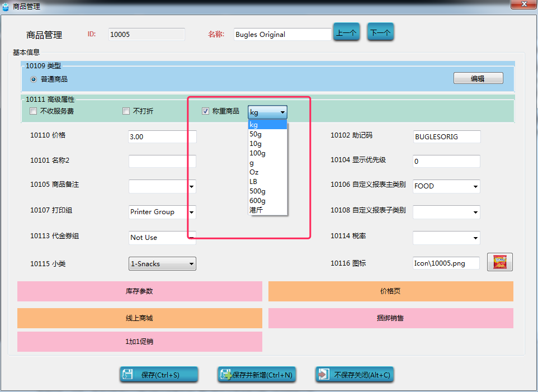Click the 10111 高级属性 section label

pyautogui.click(x=50, y=100)
